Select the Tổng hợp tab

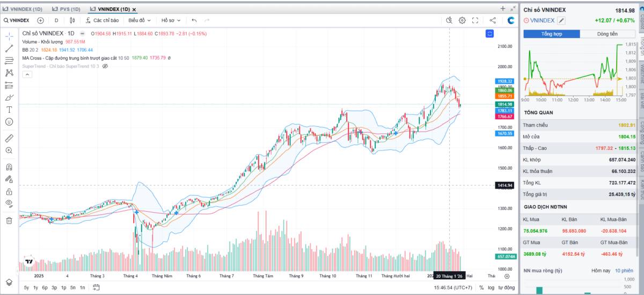click(552, 34)
